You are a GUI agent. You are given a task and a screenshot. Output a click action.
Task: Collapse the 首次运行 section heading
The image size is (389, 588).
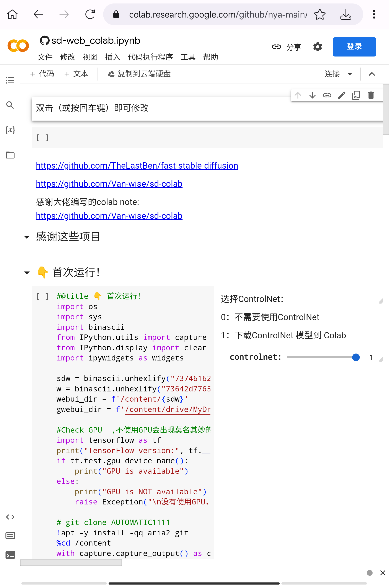click(27, 273)
